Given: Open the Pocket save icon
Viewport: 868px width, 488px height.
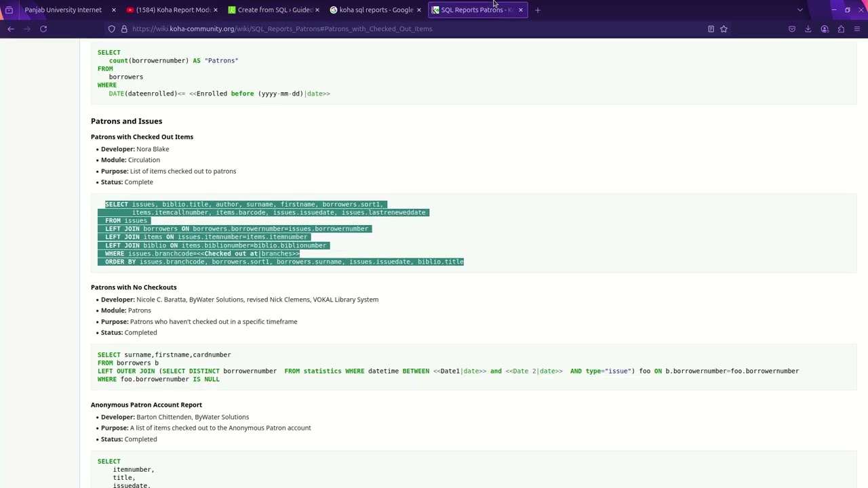Looking at the screenshot, I should click(x=791, y=29).
